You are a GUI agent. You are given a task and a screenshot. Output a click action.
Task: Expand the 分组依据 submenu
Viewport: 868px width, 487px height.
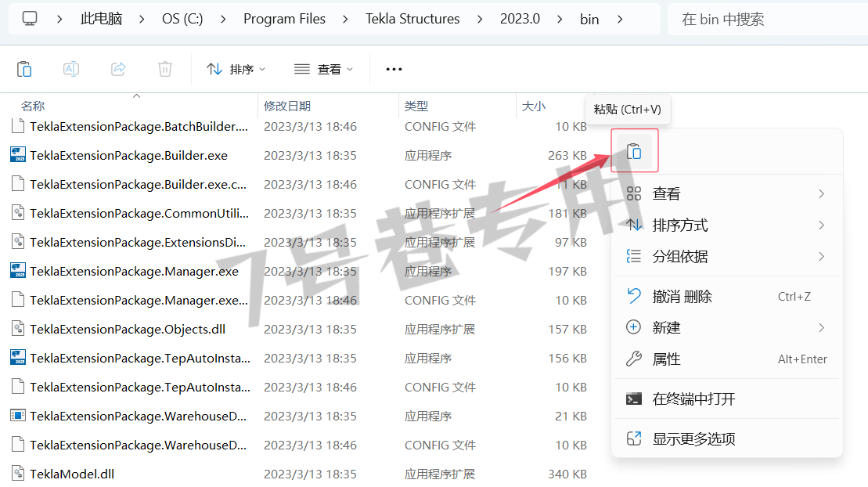[x=727, y=257]
